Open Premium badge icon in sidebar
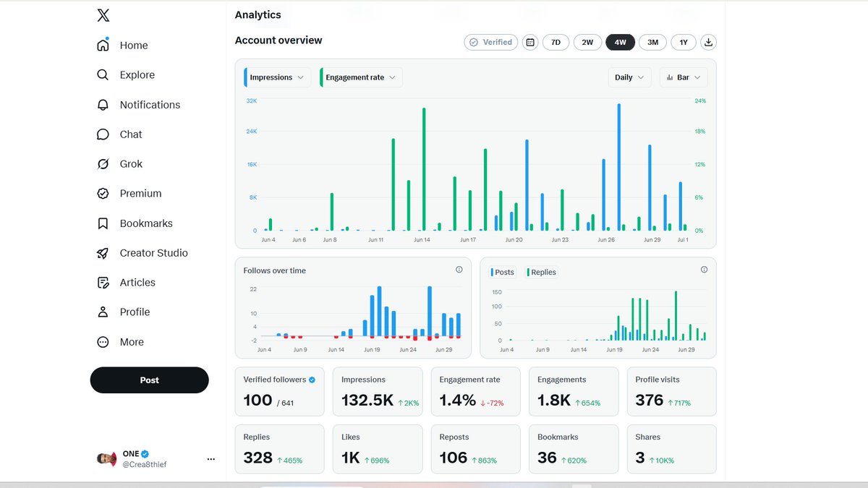The image size is (868, 488). pyautogui.click(x=103, y=194)
